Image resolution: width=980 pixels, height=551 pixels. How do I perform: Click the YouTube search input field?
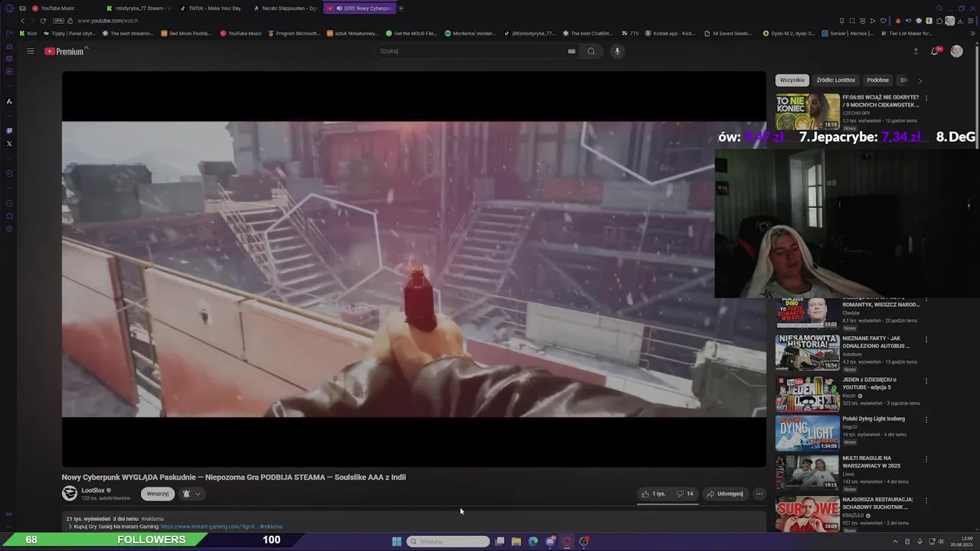click(x=471, y=51)
